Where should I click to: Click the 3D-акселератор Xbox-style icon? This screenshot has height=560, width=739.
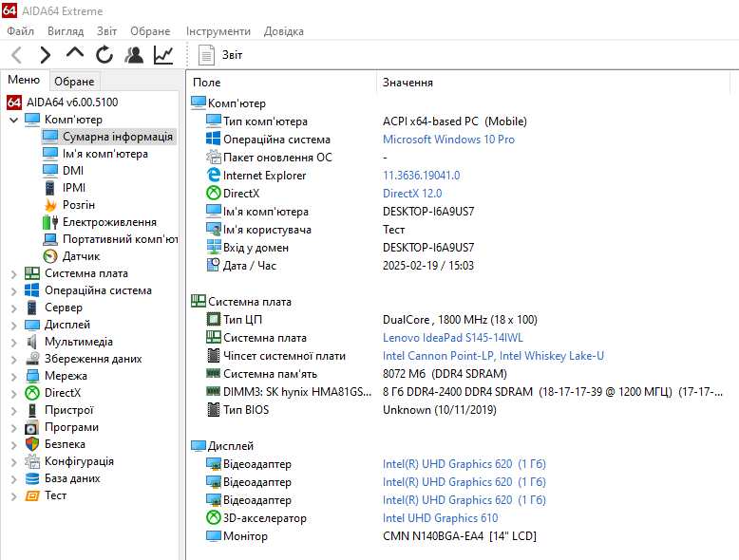pos(214,517)
